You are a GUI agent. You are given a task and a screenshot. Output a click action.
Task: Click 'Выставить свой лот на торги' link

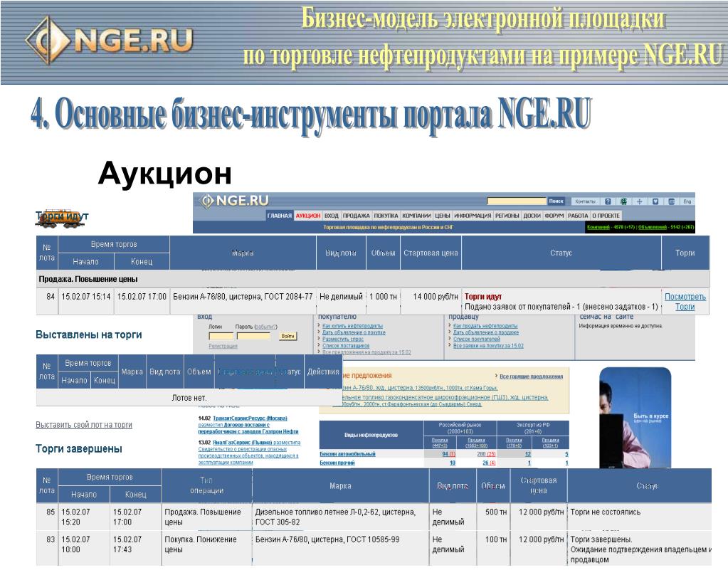[84, 425]
